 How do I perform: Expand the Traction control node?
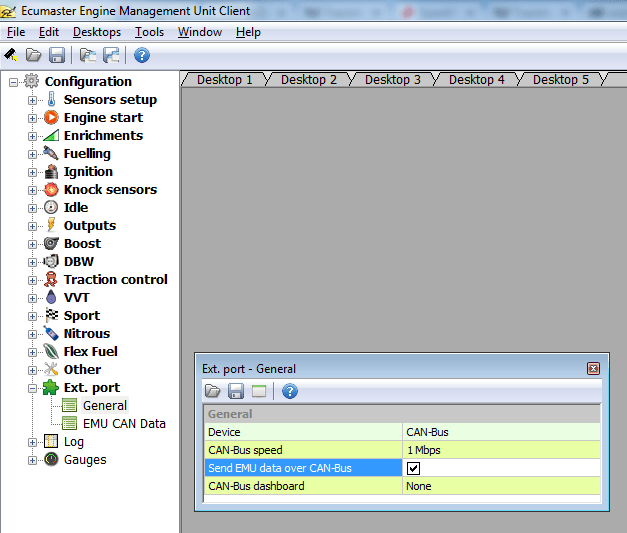[32, 280]
